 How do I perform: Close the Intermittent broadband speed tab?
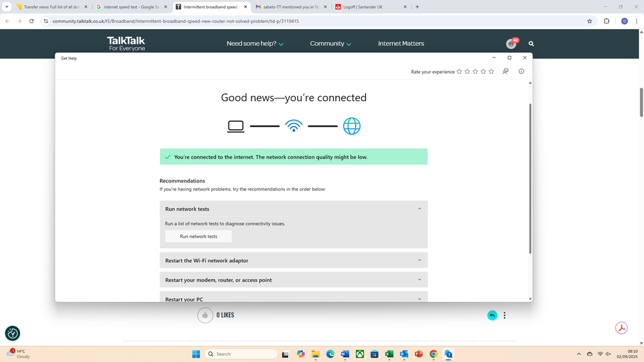tap(245, 6)
